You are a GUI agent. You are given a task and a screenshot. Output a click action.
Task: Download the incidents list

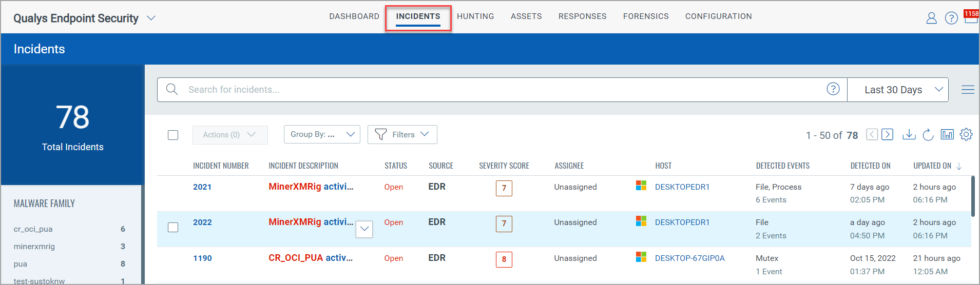pyautogui.click(x=909, y=134)
